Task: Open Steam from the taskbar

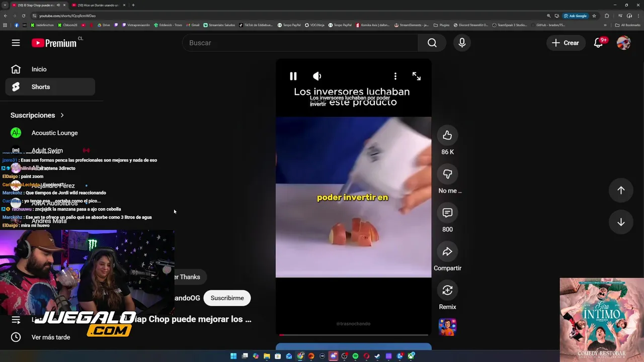Action: (377, 356)
